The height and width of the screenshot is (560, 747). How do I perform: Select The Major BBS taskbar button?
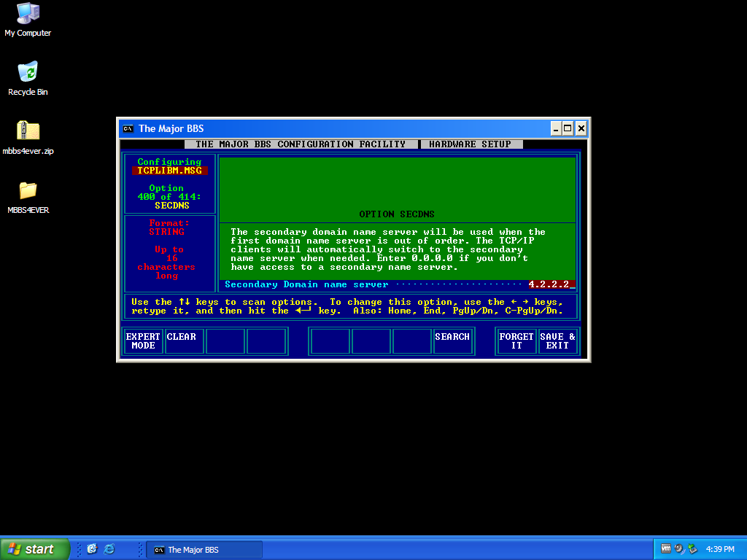point(204,549)
